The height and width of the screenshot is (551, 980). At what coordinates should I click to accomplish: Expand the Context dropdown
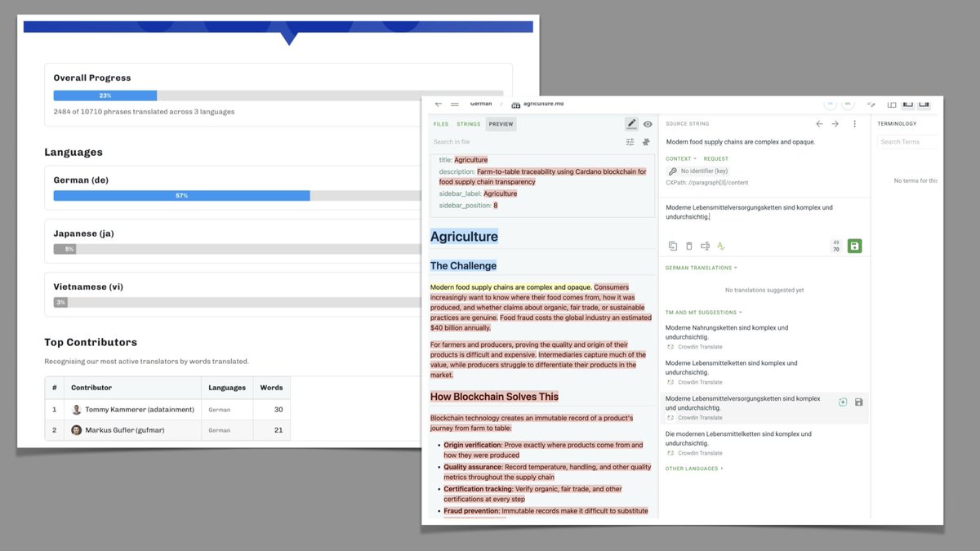(681, 158)
